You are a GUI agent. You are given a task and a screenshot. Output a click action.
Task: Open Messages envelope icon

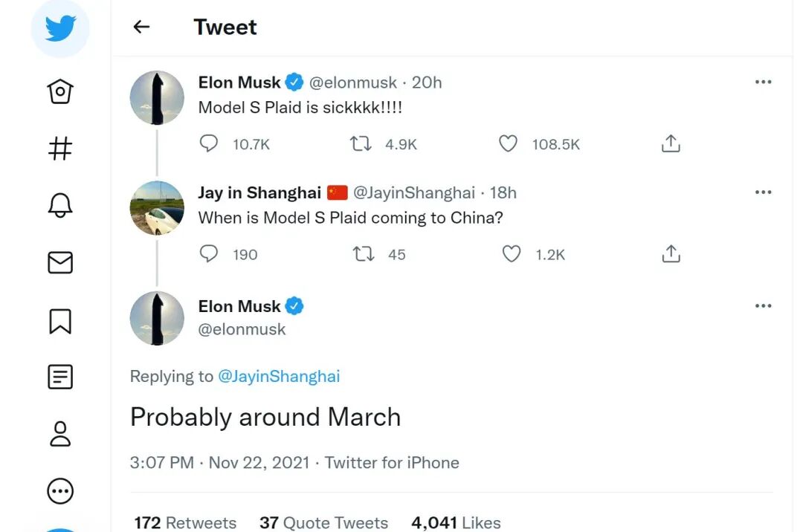[60, 262]
